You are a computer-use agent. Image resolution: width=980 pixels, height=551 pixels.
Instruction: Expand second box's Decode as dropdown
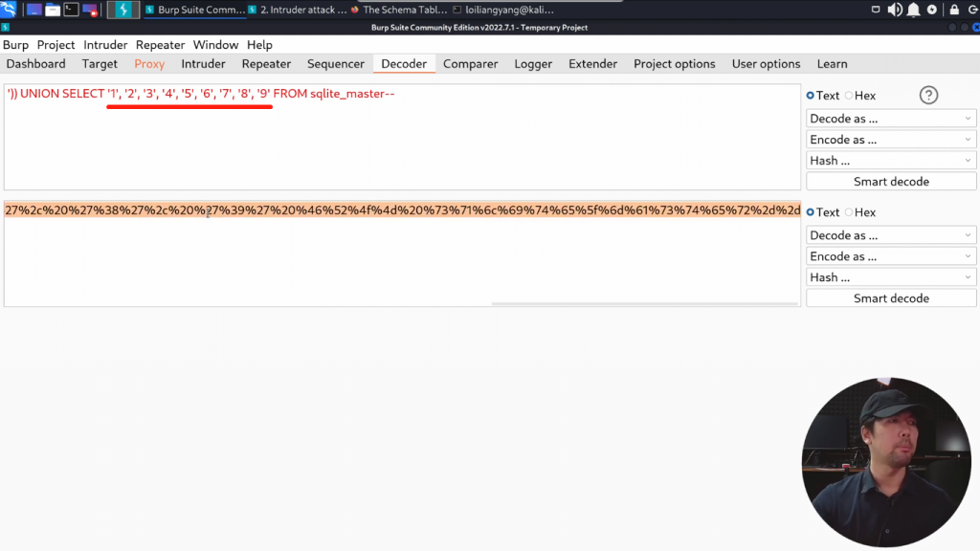891,235
